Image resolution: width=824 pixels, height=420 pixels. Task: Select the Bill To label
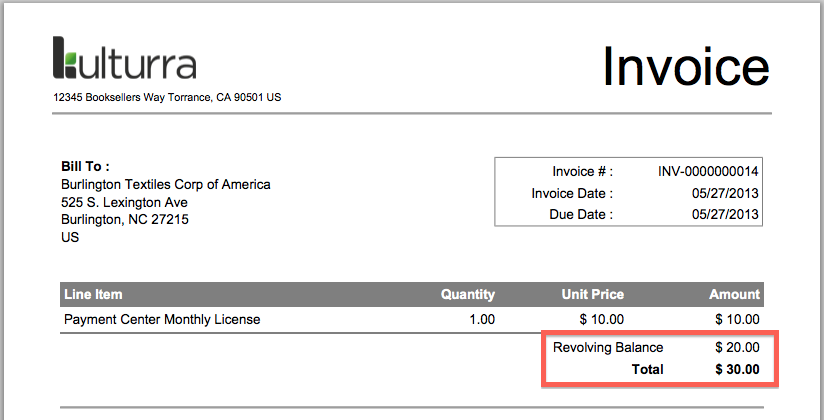[85, 166]
